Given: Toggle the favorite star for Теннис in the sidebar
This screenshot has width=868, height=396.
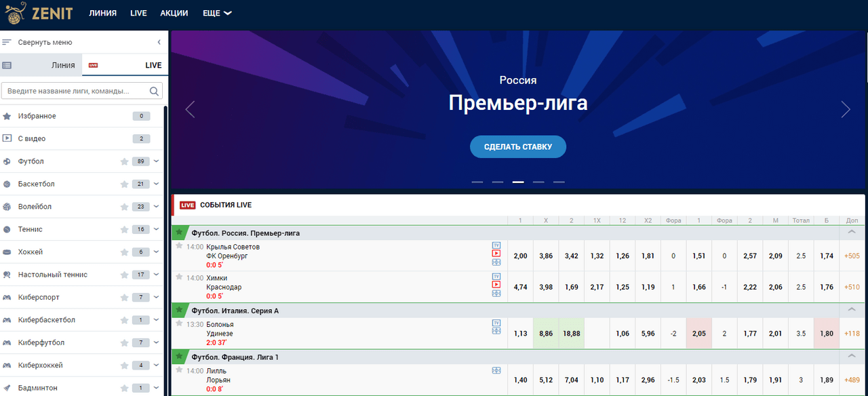Looking at the screenshot, I should pyautogui.click(x=124, y=229).
